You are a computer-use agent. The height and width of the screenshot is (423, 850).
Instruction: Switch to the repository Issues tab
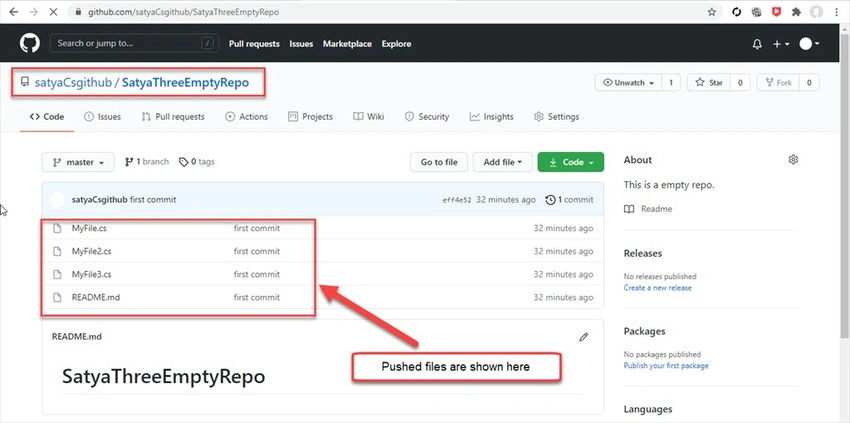point(102,117)
